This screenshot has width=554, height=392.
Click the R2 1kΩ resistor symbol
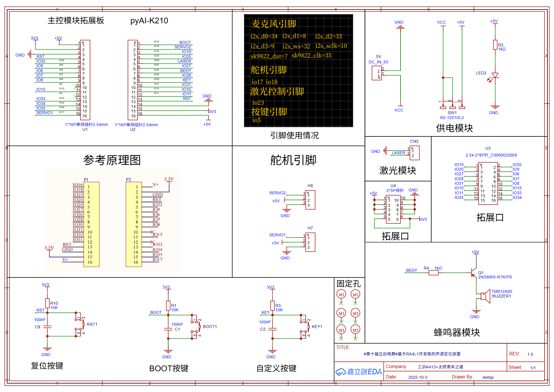[x=495, y=45]
